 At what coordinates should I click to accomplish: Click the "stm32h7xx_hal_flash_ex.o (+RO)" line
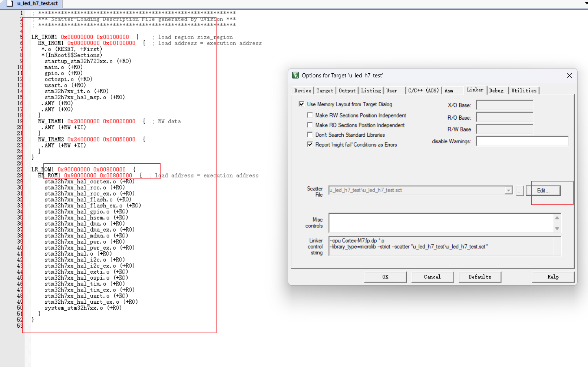pyautogui.click(x=93, y=206)
